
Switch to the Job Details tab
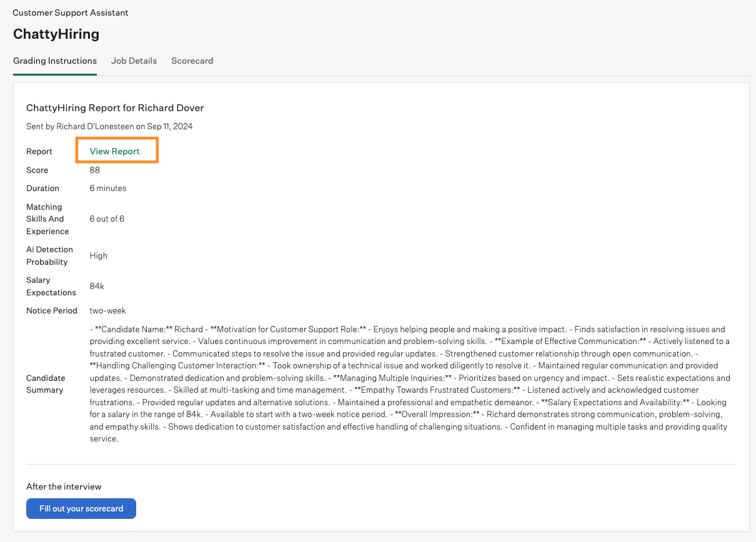point(134,61)
